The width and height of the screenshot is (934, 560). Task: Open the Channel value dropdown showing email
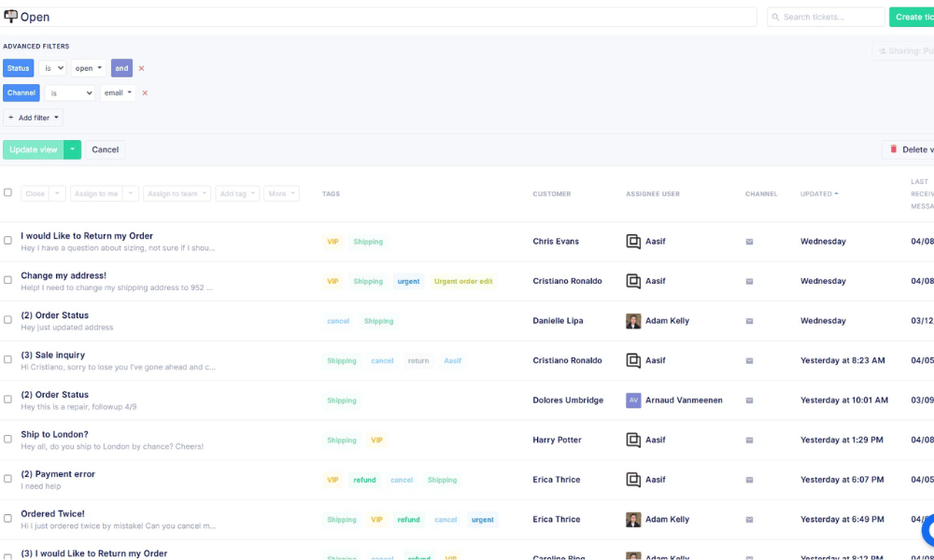tap(118, 92)
